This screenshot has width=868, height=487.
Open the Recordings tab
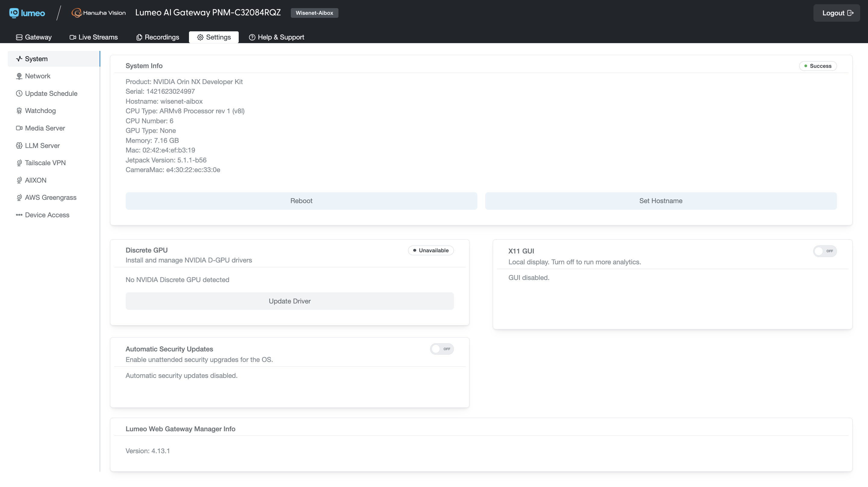(157, 37)
